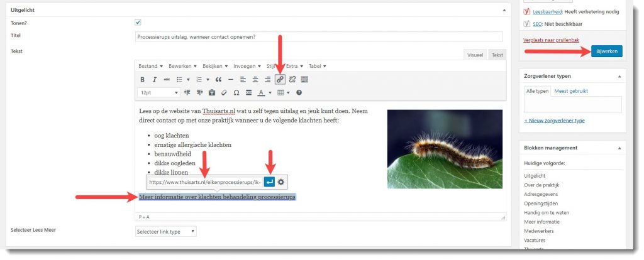
Task: Open the Selecteer link type dropdown
Action: (x=166, y=232)
